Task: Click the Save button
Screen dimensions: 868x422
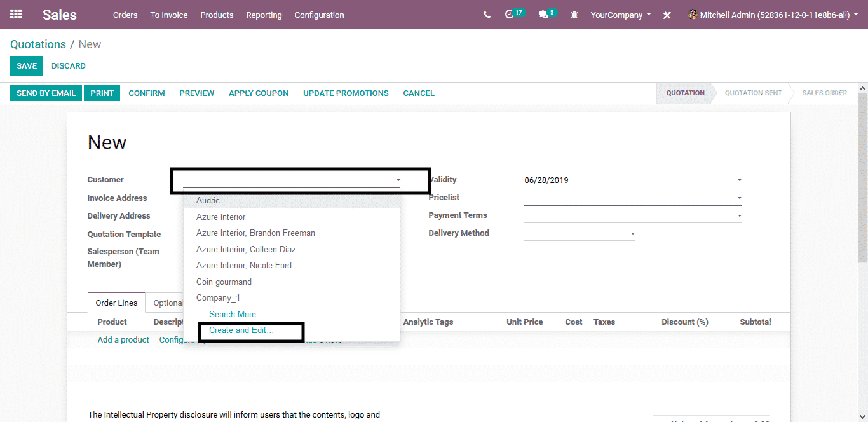Action: (27, 66)
